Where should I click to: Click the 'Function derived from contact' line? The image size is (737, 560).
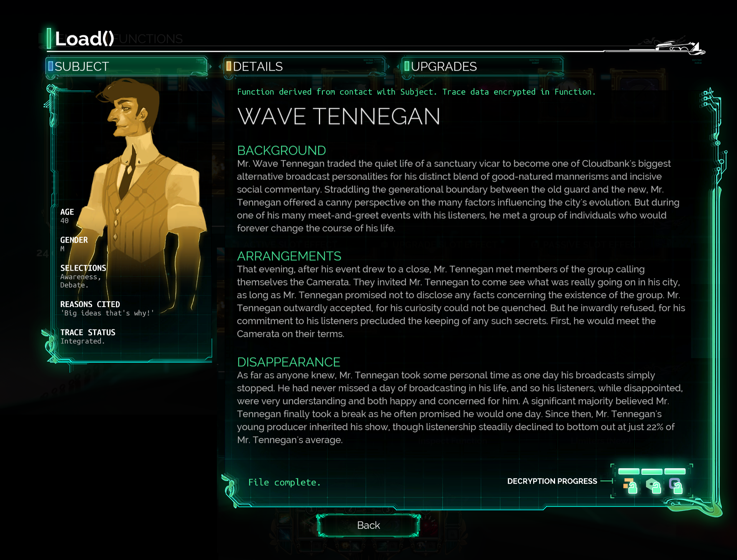pyautogui.click(x=416, y=92)
